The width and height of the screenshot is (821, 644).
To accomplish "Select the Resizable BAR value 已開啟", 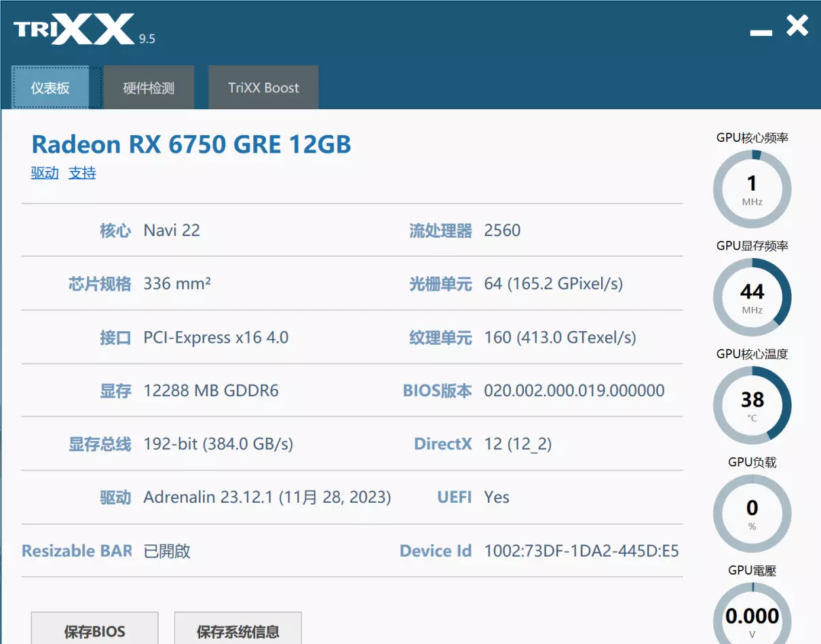I will click(167, 551).
